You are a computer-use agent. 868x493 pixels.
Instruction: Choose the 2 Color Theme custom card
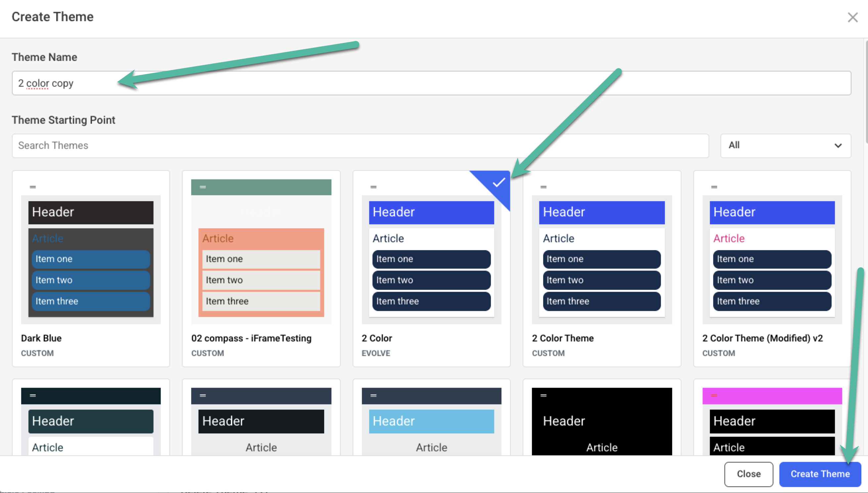pos(601,268)
